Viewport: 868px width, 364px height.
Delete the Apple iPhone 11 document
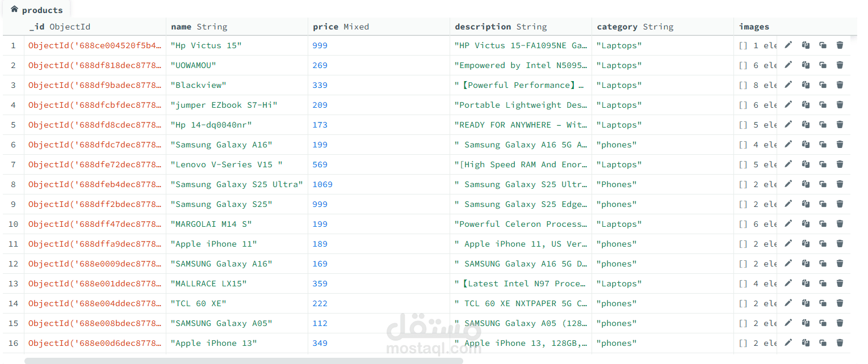[x=840, y=244]
